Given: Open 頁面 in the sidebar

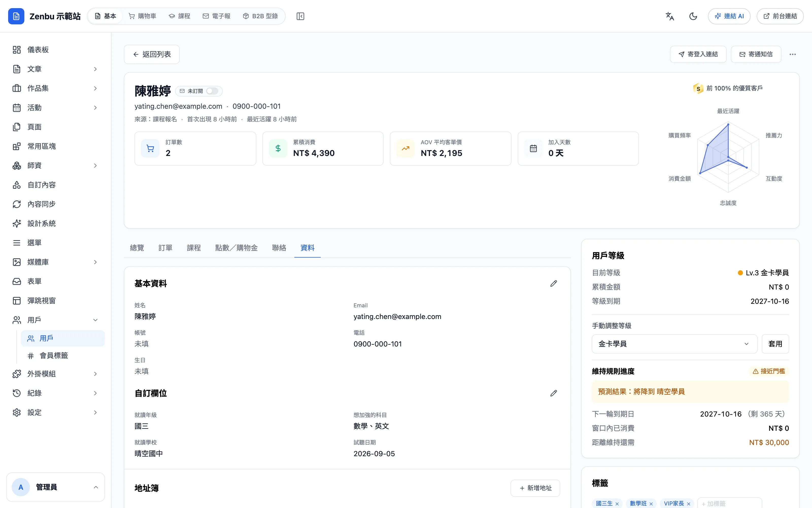Looking at the screenshot, I should point(56,127).
